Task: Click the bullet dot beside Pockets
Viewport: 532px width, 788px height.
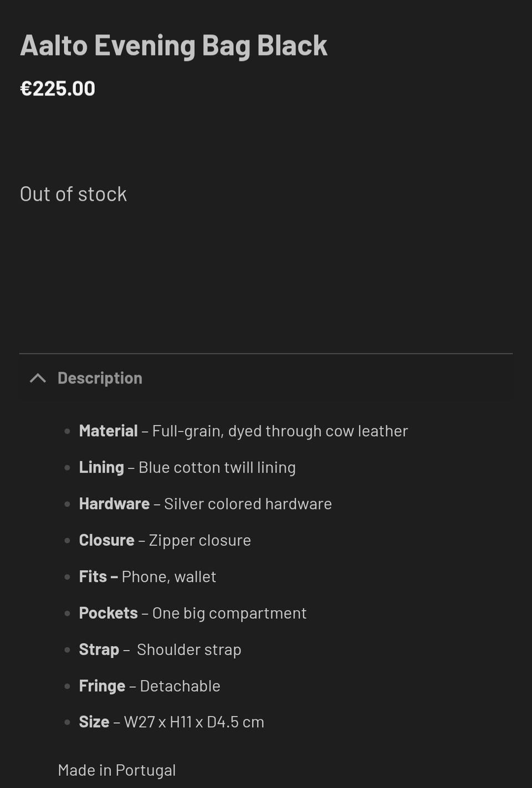Action: pyautogui.click(x=67, y=613)
